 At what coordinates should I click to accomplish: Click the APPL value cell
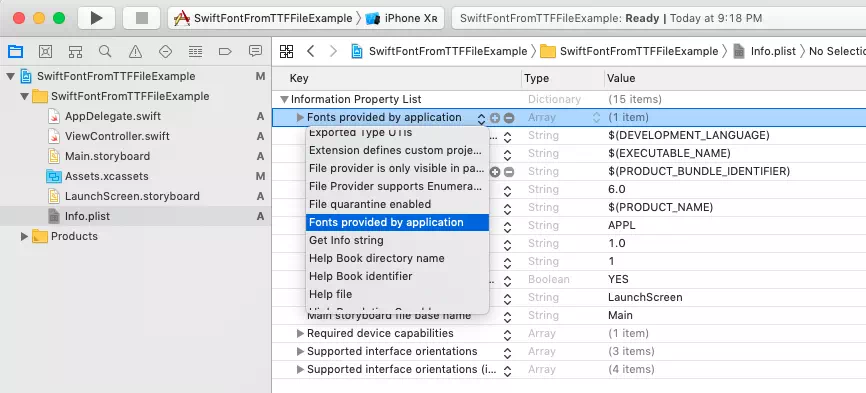622,225
